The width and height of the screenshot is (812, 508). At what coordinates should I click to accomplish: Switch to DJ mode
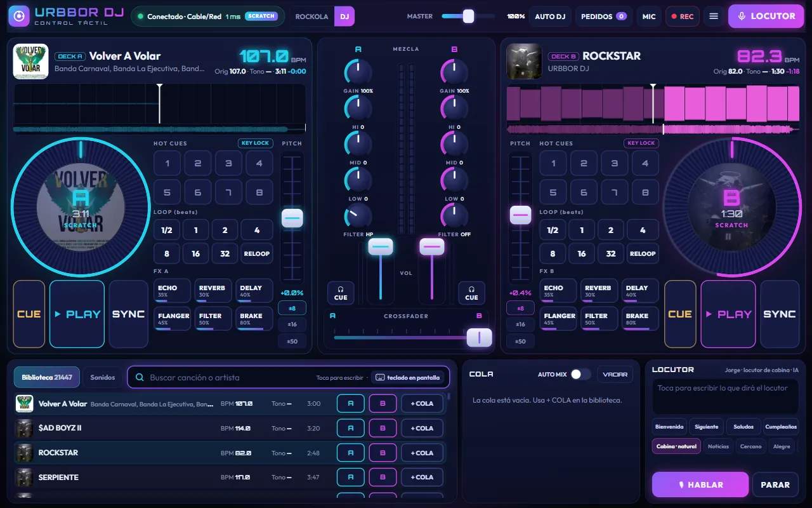point(344,17)
